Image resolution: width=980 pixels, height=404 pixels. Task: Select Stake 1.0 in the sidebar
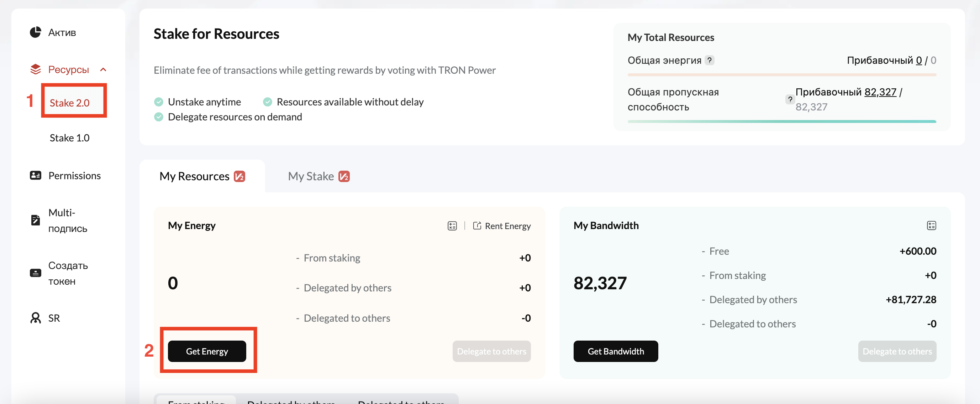click(70, 138)
